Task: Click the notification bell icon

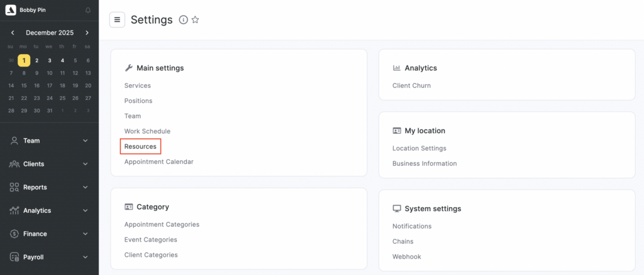Action: point(87,10)
